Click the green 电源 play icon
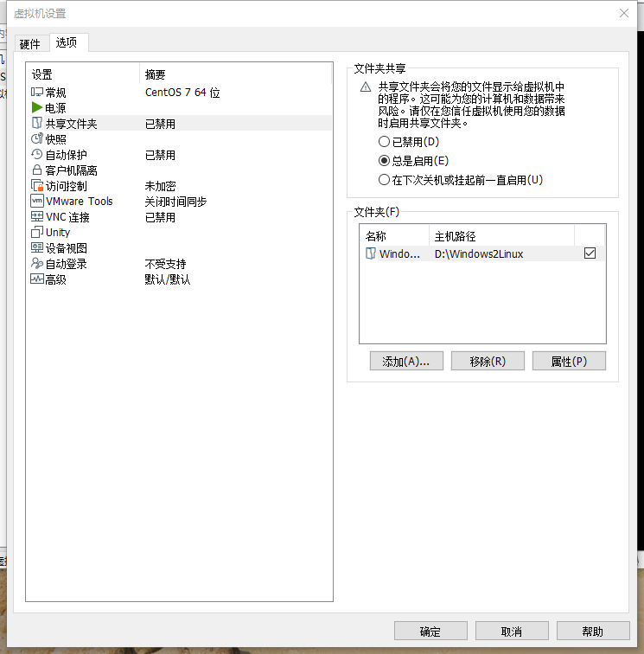Screen dimensions: 644x654 point(36,107)
